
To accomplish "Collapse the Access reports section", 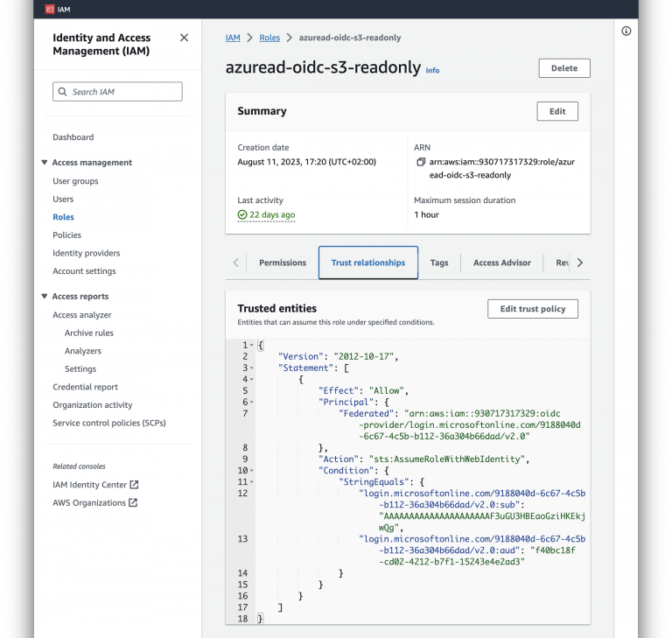I will click(x=45, y=297).
